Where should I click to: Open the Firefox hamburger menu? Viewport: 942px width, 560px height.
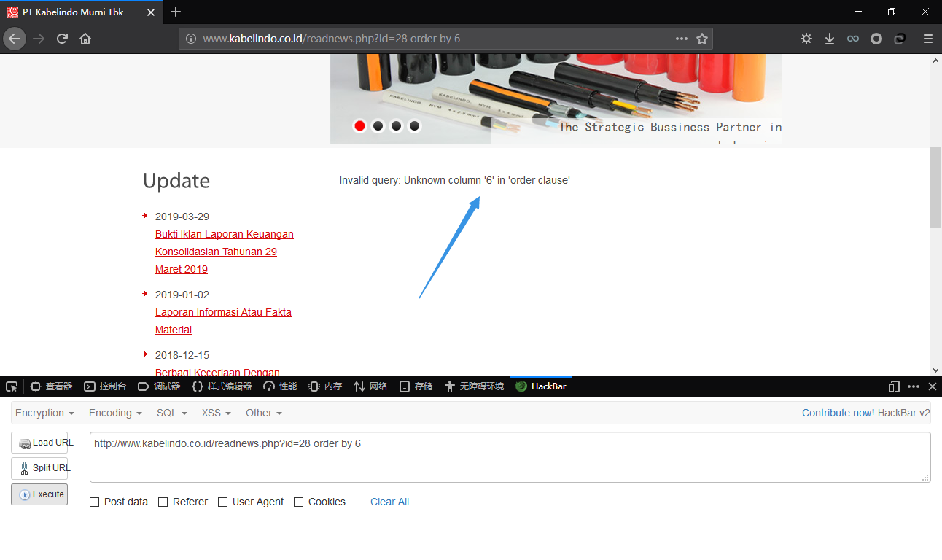pos(927,39)
